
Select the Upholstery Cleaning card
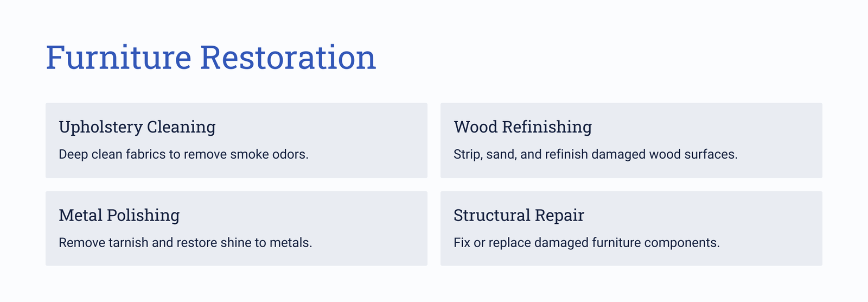(237, 140)
